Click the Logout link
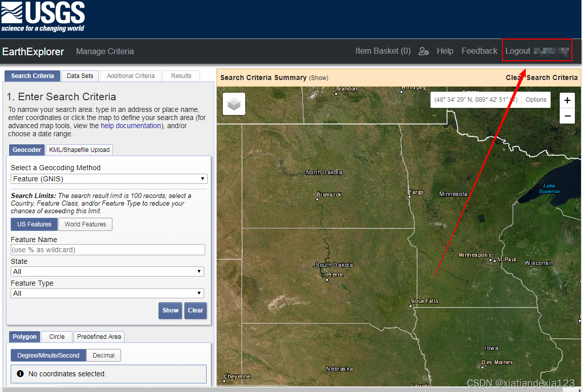583x392 pixels. pos(518,51)
